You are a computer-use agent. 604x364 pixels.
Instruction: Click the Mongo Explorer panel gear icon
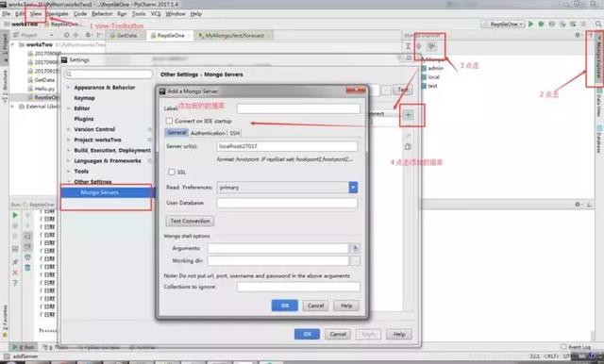(x=577, y=35)
